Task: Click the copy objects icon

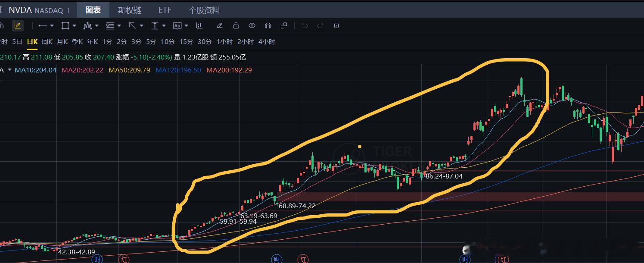Action: [283, 25]
